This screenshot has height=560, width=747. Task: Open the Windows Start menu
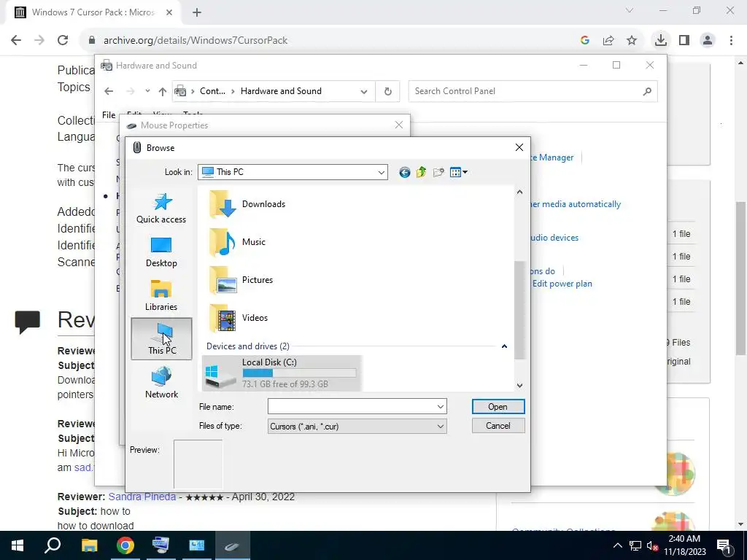[18, 545]
